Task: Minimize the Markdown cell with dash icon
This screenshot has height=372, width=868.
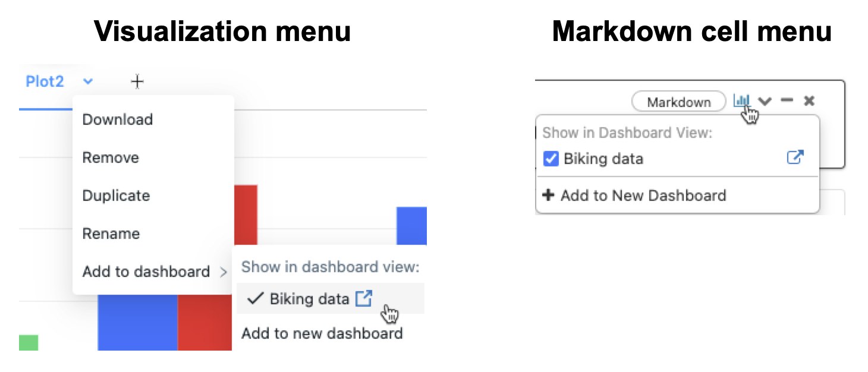Action: point(787,100)
